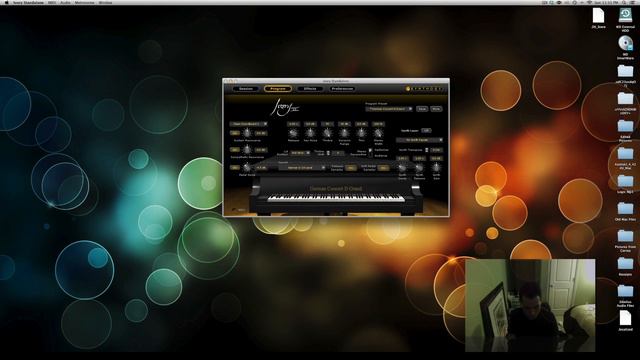Click the Spotlight search icon in menu bar
Viewport: 640px width, 360px height.
coord(624,2)
